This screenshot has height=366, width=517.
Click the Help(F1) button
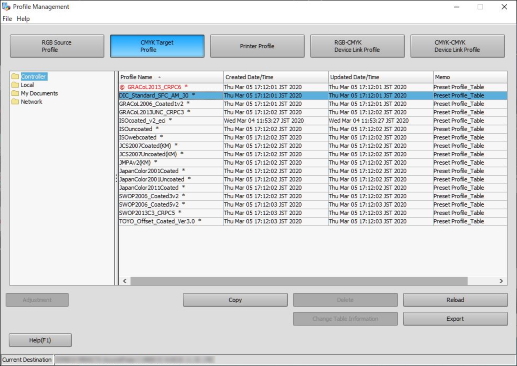click(x=40, y=340)
